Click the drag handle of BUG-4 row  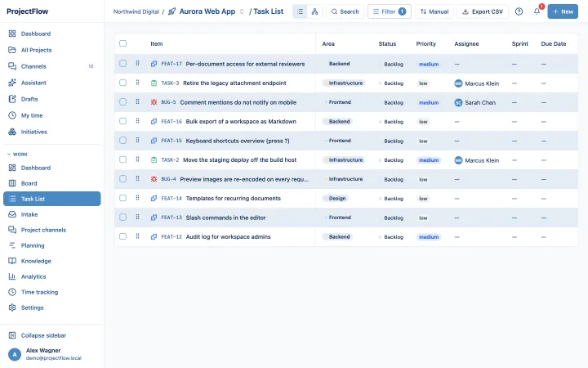click(138, 178)
